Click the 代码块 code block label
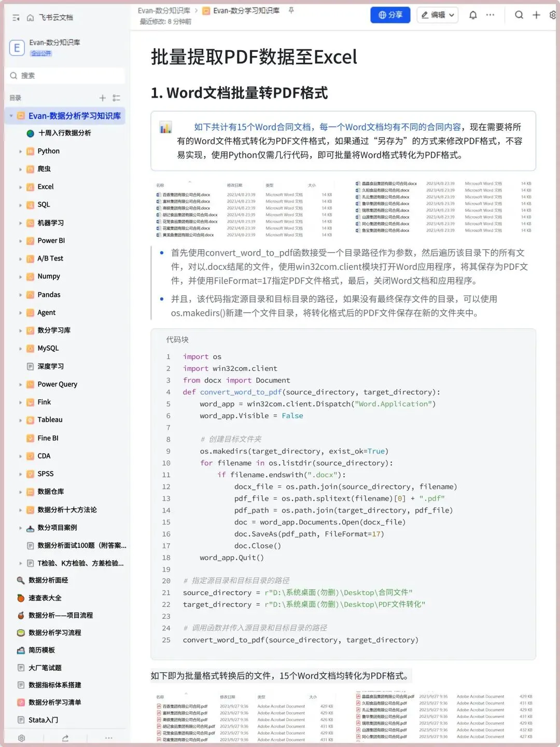560x747 pixels. pos(177,340)
